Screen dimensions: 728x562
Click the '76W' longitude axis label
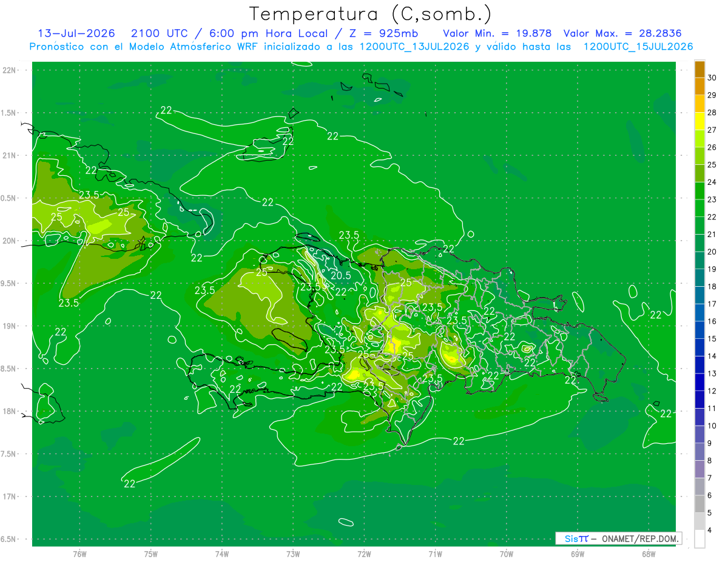click(x=79, y=554)
